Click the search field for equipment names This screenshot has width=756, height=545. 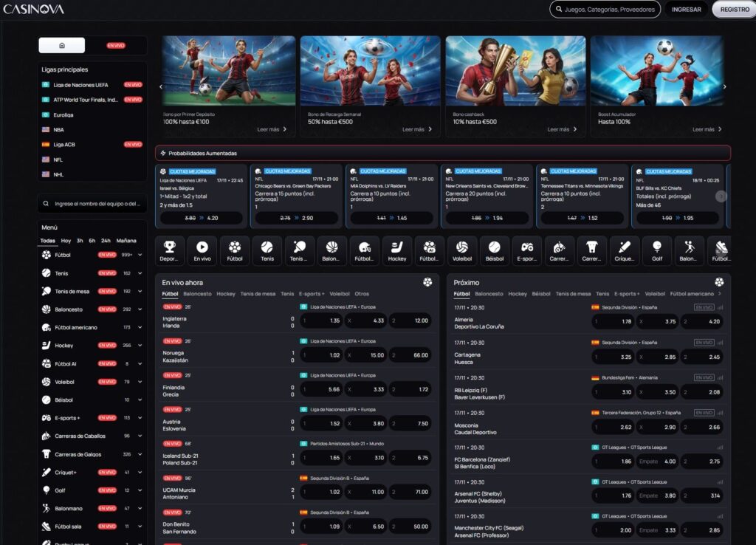(92, 204)
